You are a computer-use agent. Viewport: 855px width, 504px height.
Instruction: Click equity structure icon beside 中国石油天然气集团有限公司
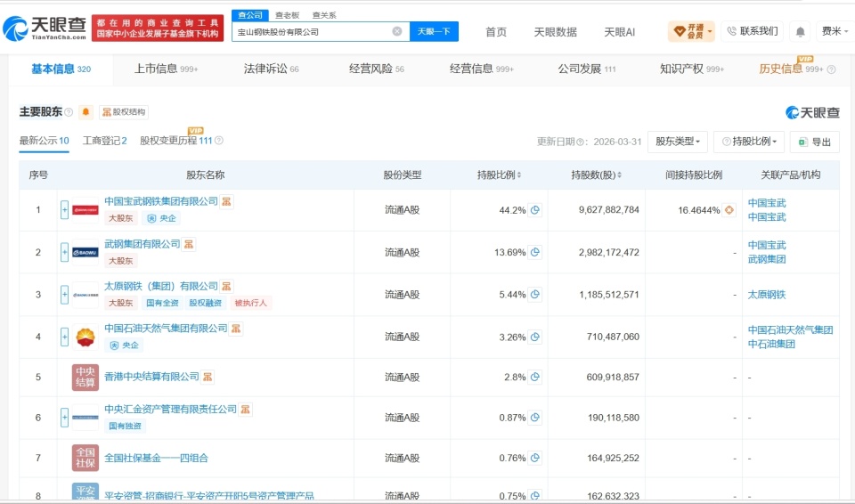pos(235,329)
